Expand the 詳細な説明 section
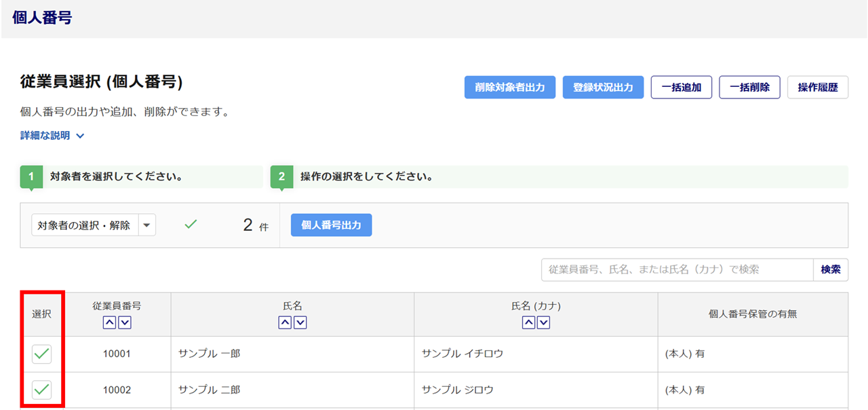 click(x=53, y=136)
